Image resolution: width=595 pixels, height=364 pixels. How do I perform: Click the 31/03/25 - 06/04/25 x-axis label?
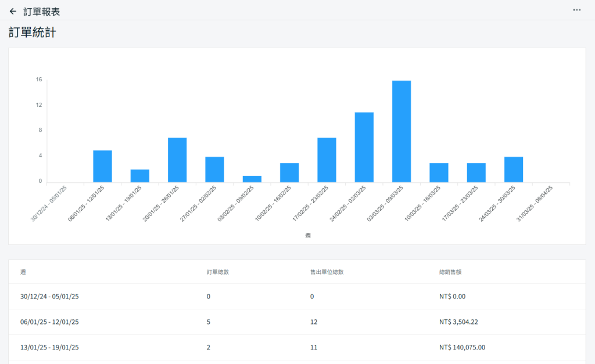coord(535,204)
